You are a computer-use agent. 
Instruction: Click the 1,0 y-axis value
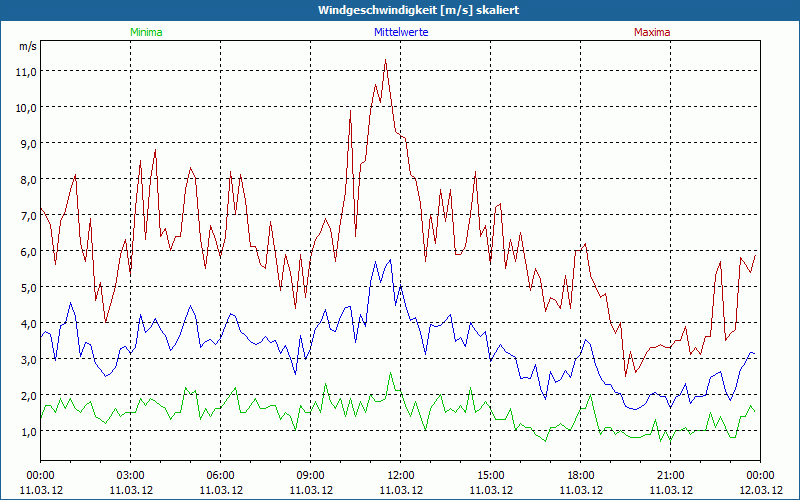pyautogui.click(x=29, y=432)
